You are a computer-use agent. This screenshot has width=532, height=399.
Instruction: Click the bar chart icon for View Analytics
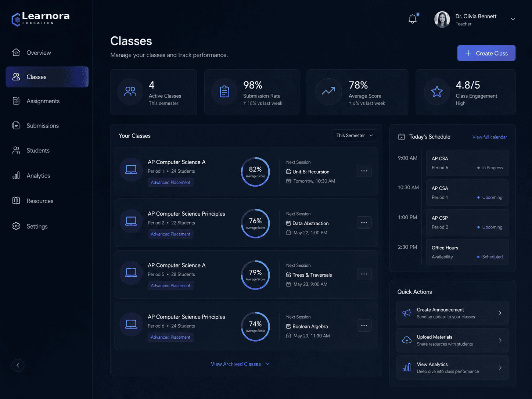point(407,367)
